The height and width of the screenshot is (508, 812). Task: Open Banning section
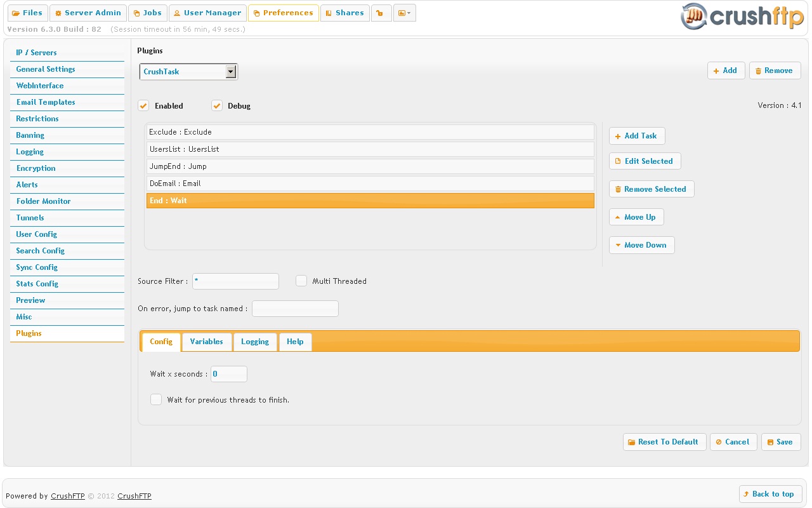(67, 135)
